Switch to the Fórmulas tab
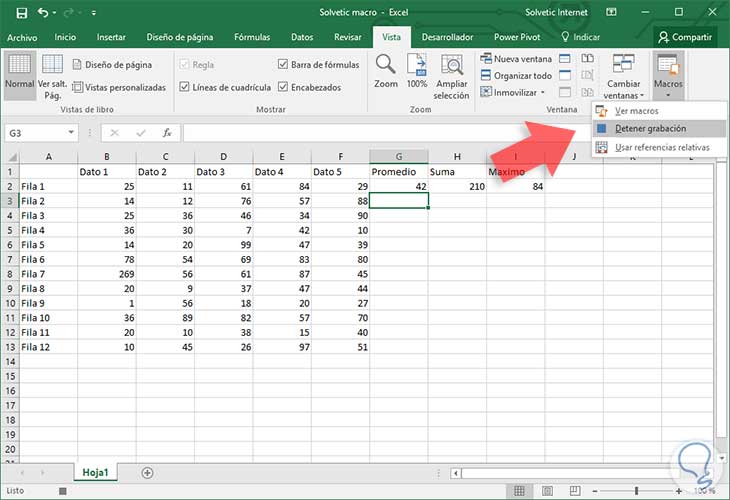 (252, 37)
